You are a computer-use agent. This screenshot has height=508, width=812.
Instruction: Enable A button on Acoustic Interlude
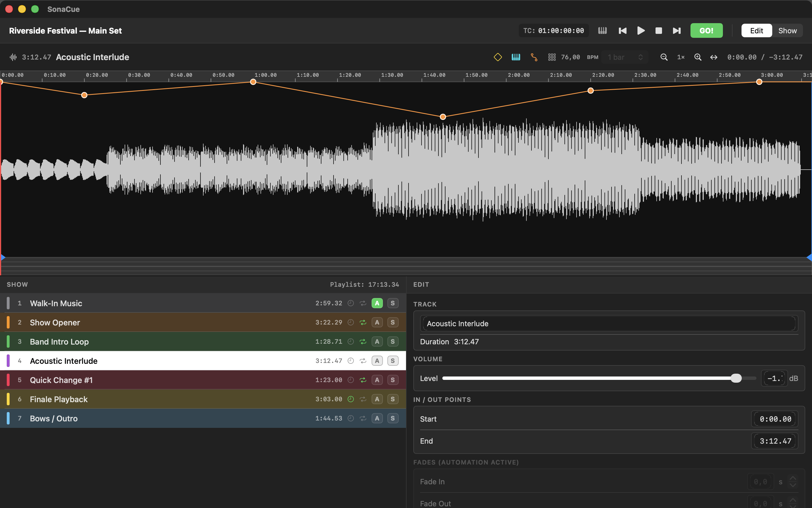pyautogui.click(x=377, y=360)
